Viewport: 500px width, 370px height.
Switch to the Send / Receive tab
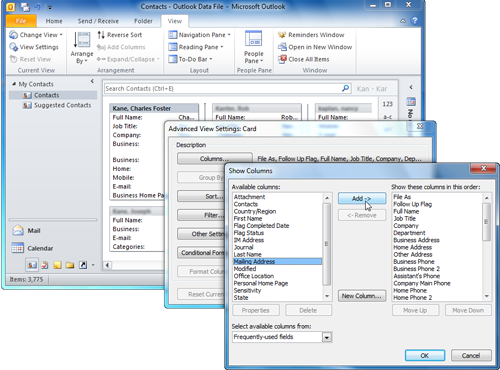coord(98,21)
